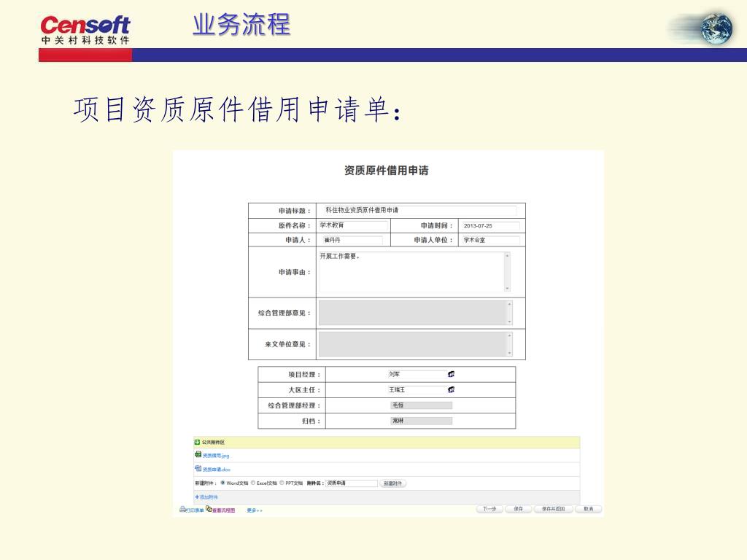Screen dimensions: 747x560
Task: Click the 附件名 input field
Action: point(352,483)
